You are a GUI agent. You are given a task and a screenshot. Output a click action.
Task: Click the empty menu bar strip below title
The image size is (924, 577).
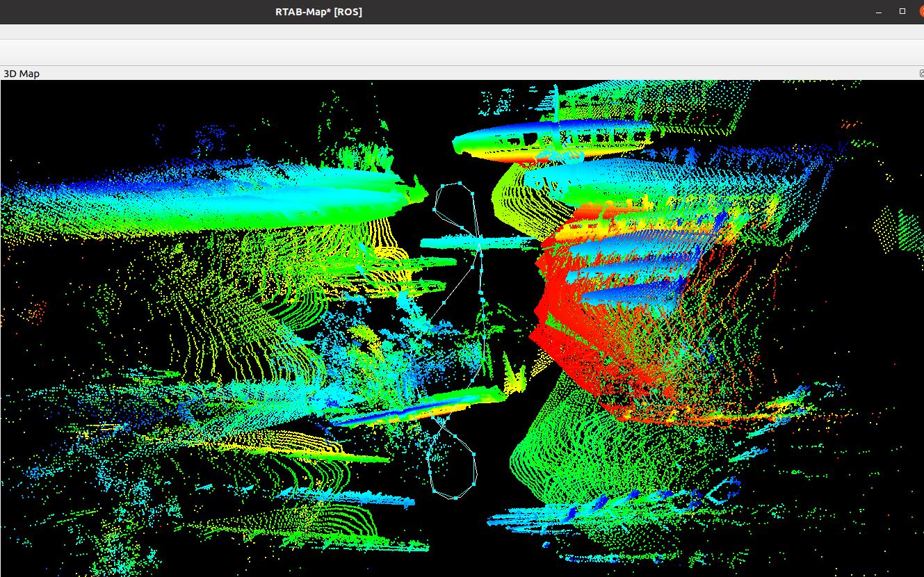point(417,32)
